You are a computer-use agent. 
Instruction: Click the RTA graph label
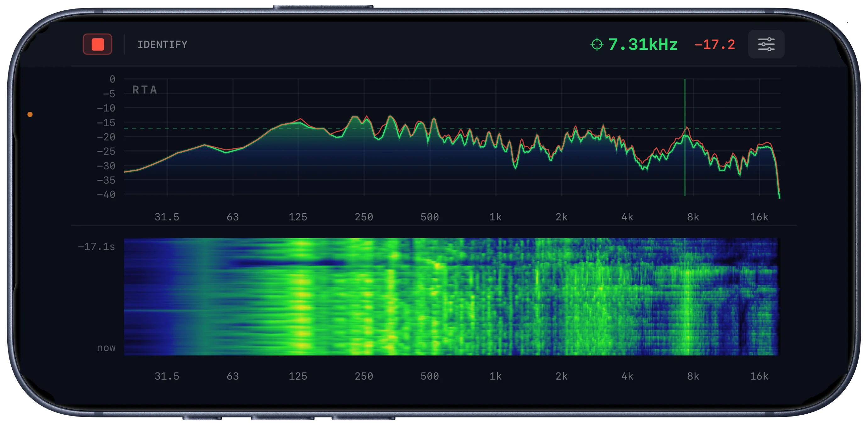(145, 90)
